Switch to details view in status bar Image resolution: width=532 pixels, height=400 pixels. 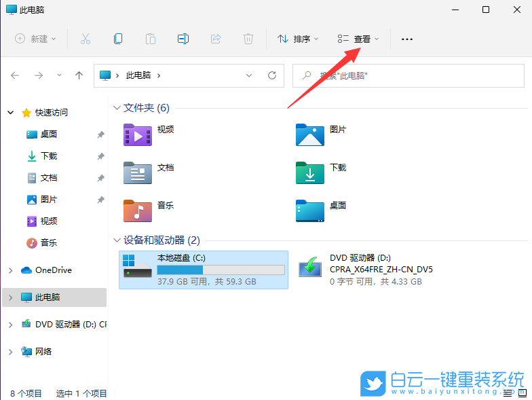508,393
